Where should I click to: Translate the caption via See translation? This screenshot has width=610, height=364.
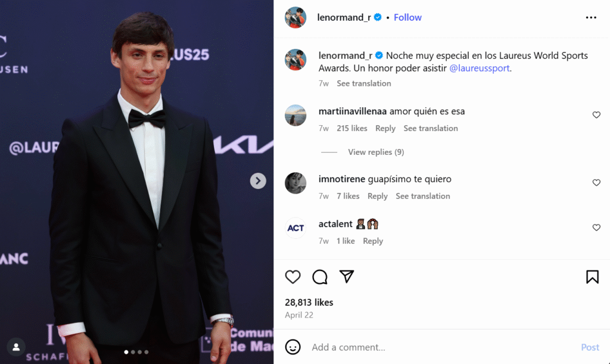pos(363,83)
